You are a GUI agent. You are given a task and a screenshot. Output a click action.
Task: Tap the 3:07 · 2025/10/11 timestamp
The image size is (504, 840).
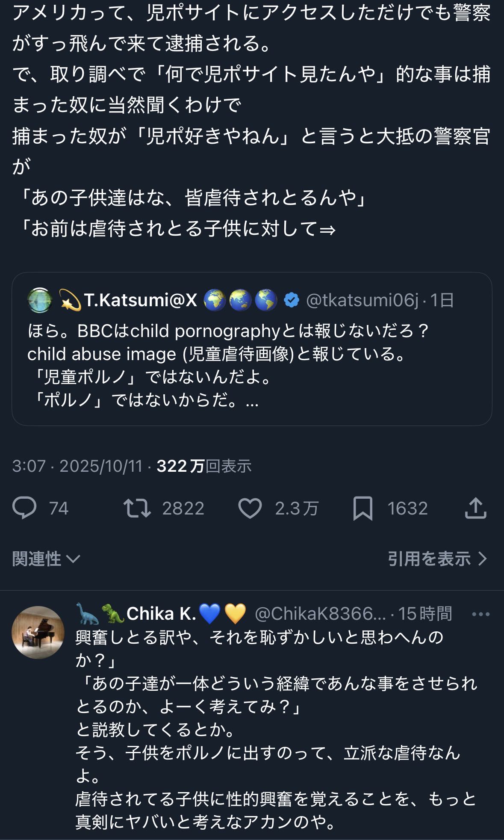[77, 466]
